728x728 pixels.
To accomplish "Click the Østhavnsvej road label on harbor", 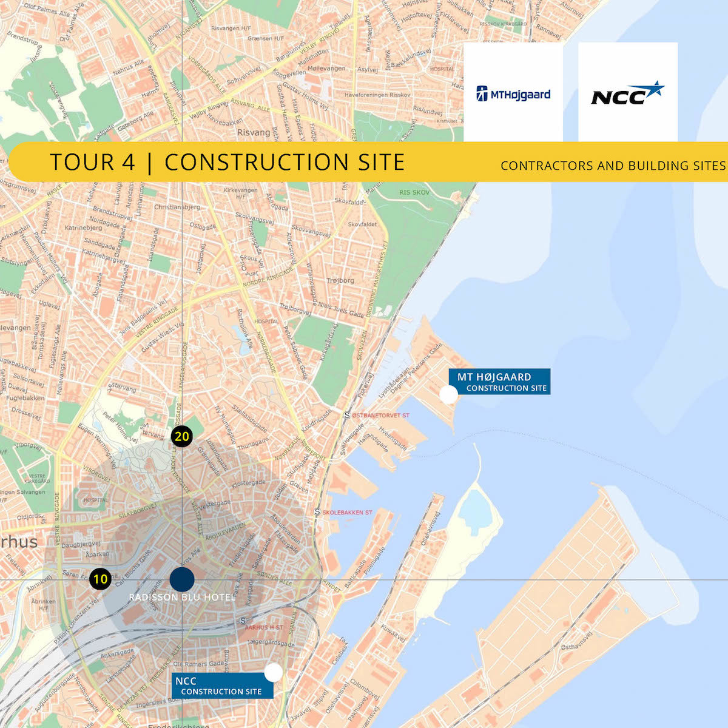I will [x=577, y=644].
